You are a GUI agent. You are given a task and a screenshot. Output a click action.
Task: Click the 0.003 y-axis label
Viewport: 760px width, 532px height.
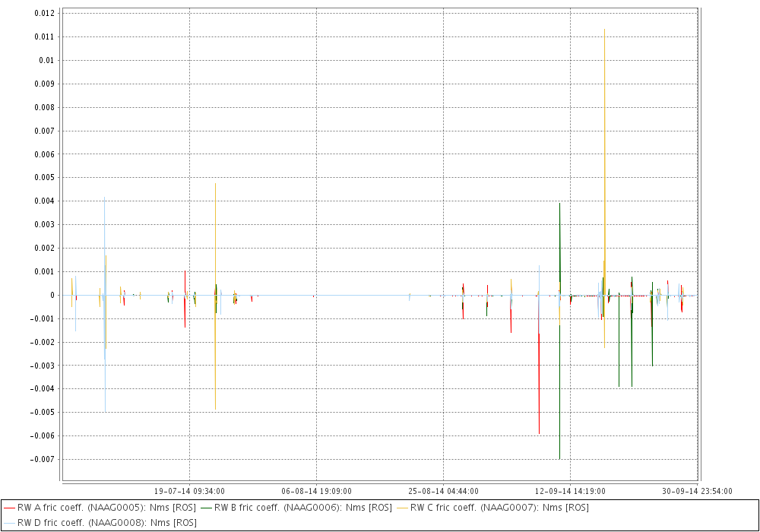[45, 224]
